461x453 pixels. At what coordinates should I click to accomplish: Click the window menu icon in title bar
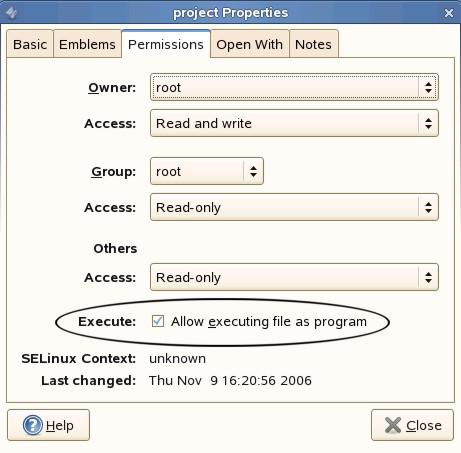[x=11, y=13]
